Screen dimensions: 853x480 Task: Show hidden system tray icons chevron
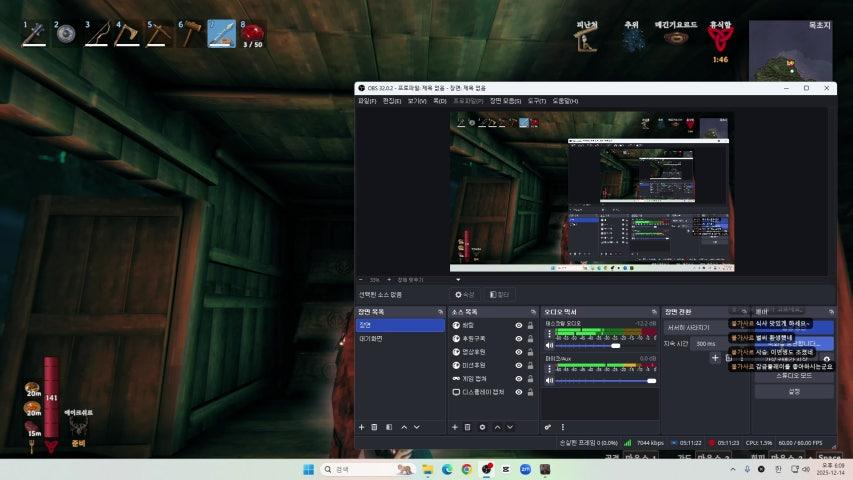pyautogui.click(x=731, y=469)
